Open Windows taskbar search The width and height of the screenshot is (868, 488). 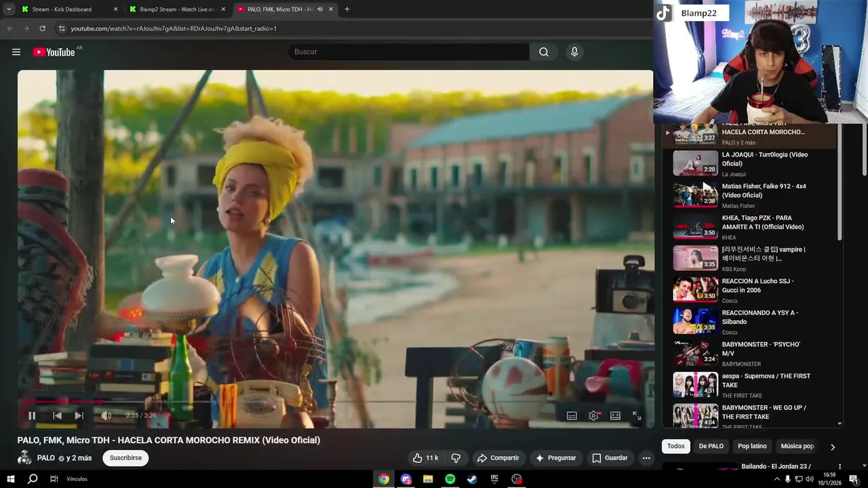pyautogui.click(x=33, y=479)
